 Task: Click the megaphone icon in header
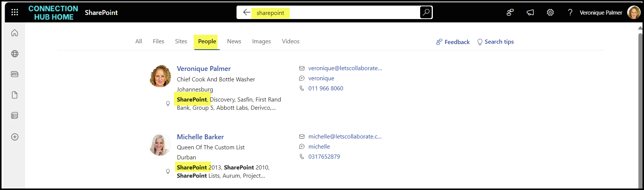(x=530, y=13)
